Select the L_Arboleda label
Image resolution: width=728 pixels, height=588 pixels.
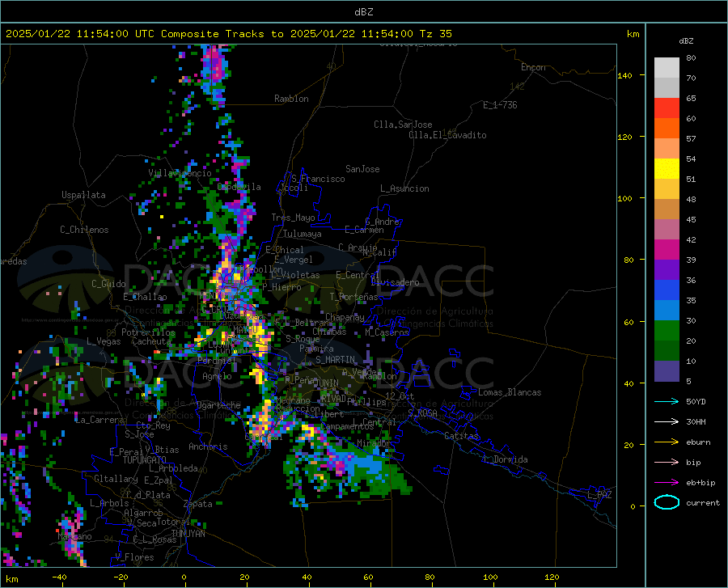(173, 468)
